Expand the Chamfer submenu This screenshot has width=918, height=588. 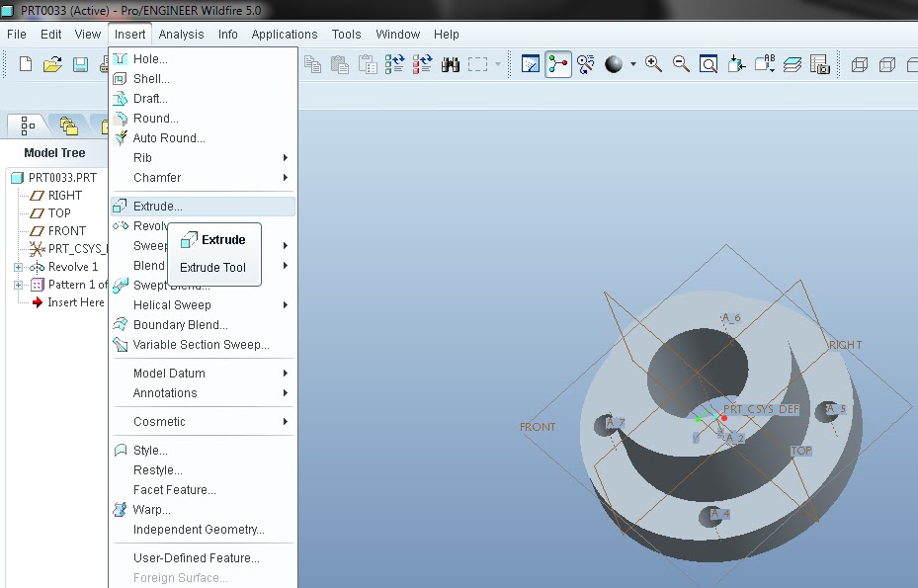pos(203,178)
